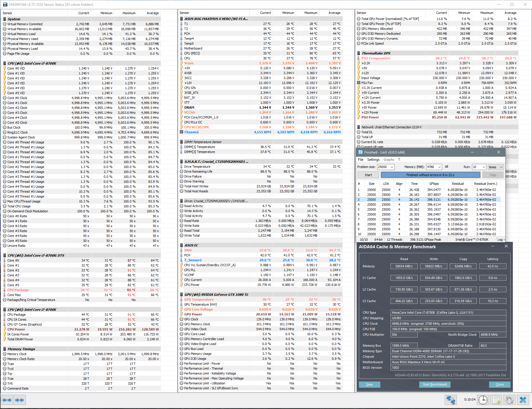Click the Memory Timings group icon
This screenshot has height=409, width=532.
point(5,349)
